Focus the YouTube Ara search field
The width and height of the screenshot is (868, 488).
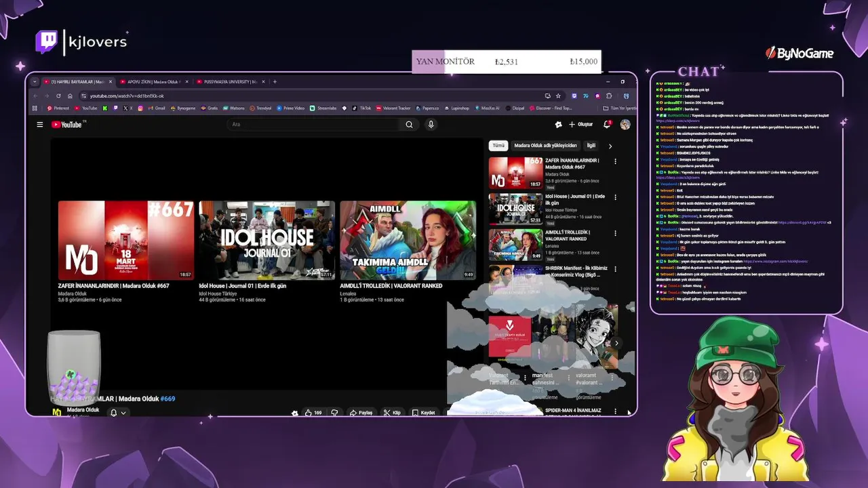tap(313, 125)
